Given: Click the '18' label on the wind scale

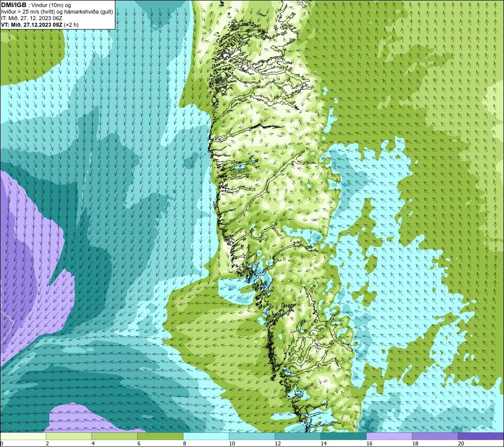Looking at the screenshot, I should click(x=415, y=443).
